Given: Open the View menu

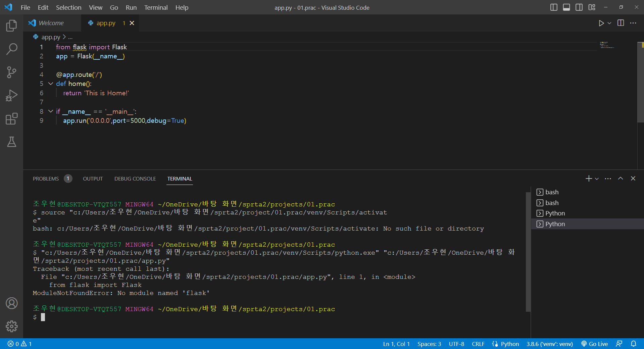Looking at the screenshot, I should pyautogui.click(x=96, y=7).
